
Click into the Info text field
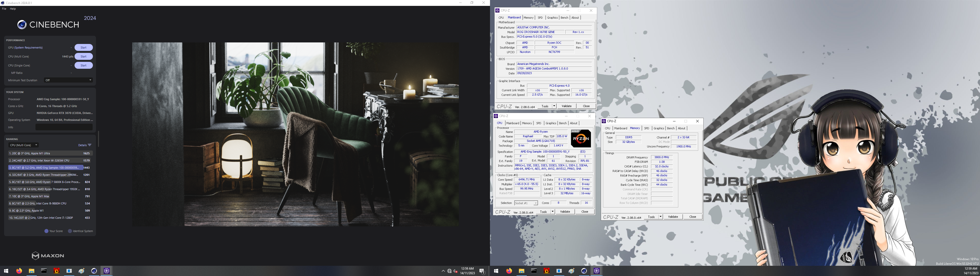point(64,127)
